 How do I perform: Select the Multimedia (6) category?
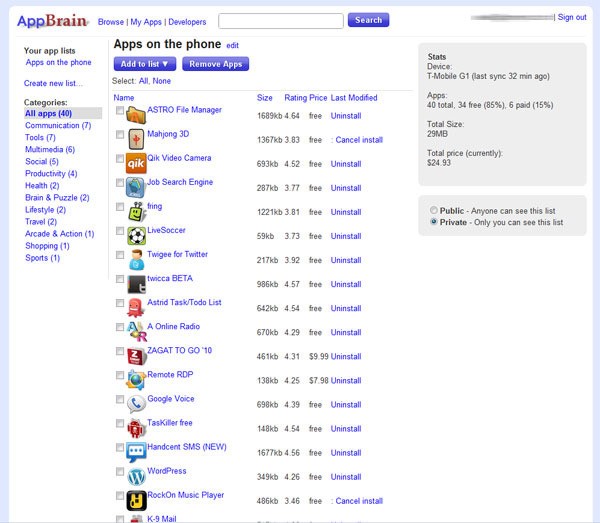point(50,149)
